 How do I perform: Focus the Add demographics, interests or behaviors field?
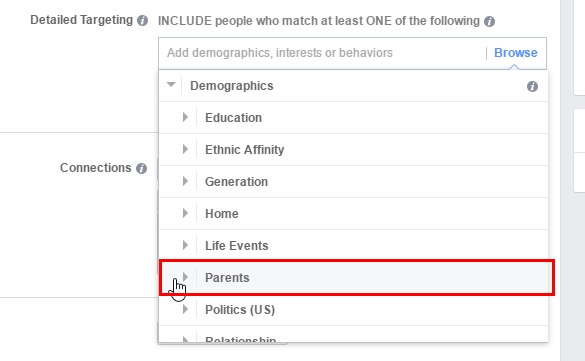[322, 53]
